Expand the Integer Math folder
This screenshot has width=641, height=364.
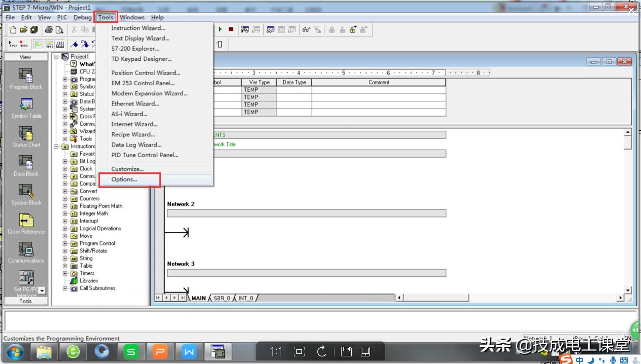pyautogui.click(x=65, y=213)
